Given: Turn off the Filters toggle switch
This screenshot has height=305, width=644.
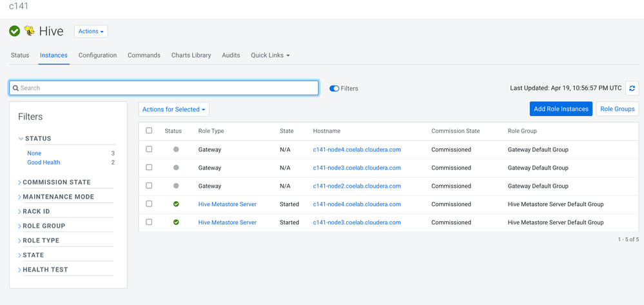Looking at the screenshot, I should 334,88.
